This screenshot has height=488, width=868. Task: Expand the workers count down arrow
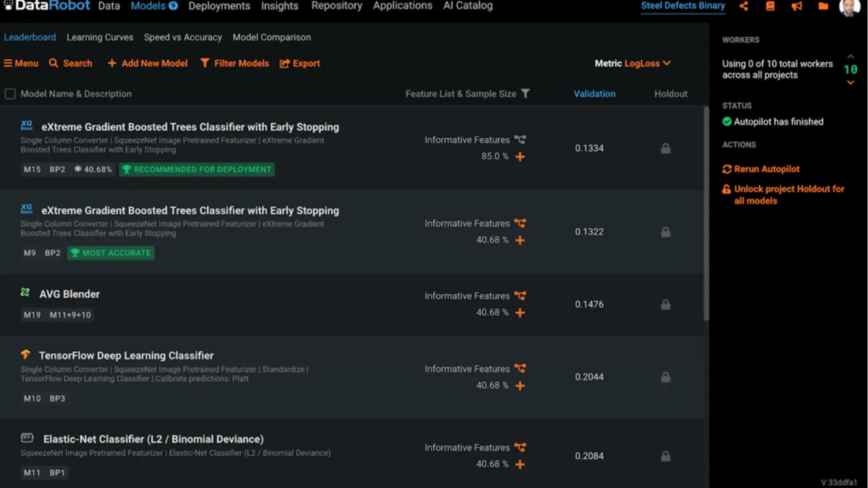pyautogui.click(x=851, y=83)
